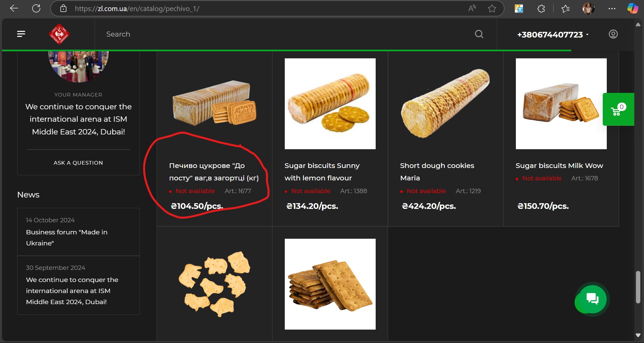Click the search magnifier icon
The image size is (644, 343).
pyautogui.click(x=479, y=34)
